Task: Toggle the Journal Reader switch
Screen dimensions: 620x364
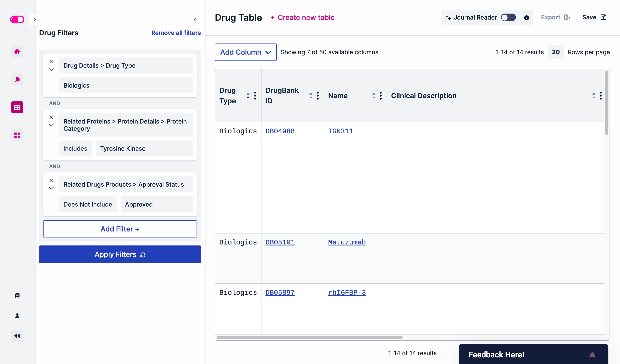Action: (508, 17)
